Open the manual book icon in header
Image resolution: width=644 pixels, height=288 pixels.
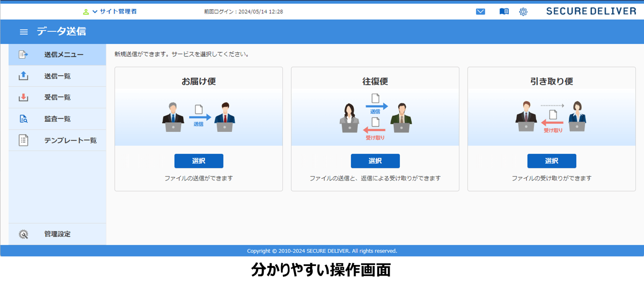tap(504, 11)
